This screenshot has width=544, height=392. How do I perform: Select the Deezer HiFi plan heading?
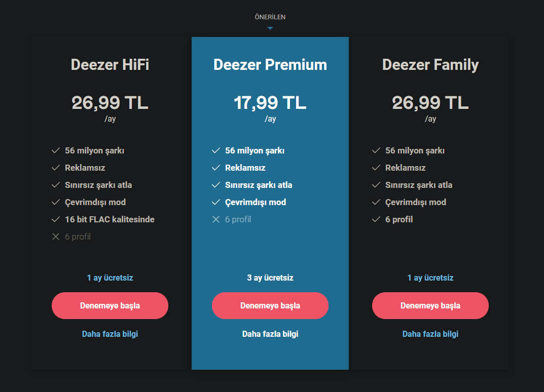[110, 65]
